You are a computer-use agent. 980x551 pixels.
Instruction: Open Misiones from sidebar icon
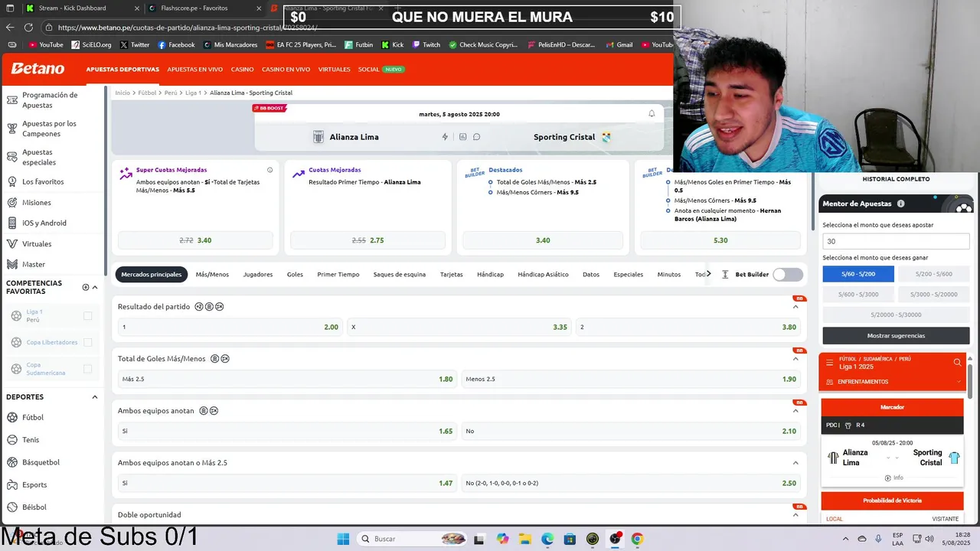click(12, 203)
